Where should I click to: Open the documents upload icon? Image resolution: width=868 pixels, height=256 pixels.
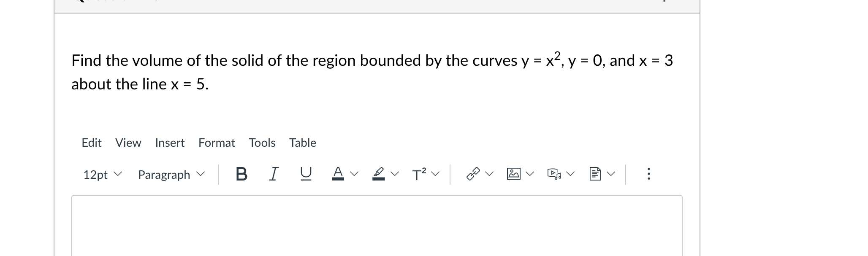595,173
